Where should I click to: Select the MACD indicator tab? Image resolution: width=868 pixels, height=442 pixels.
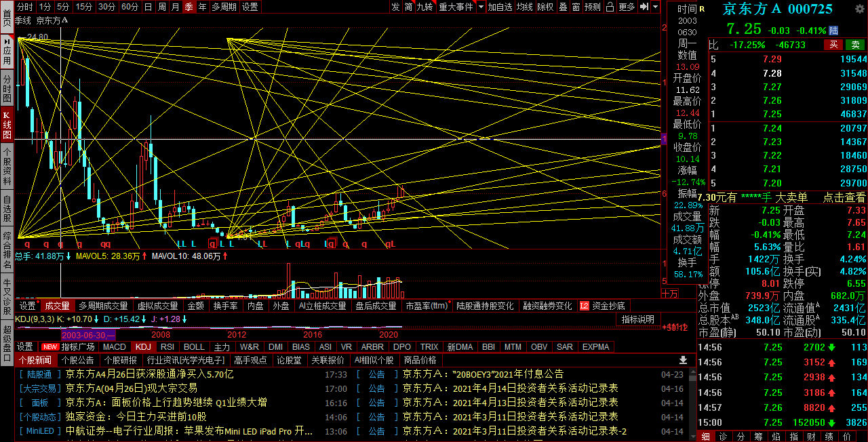pyautogui.click(x=114, y=346)
